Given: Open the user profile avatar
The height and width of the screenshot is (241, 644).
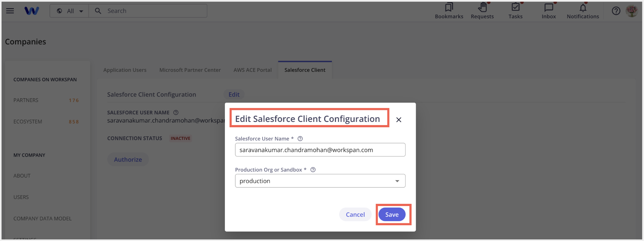Looking at the screenshot, I should point(632,11).
